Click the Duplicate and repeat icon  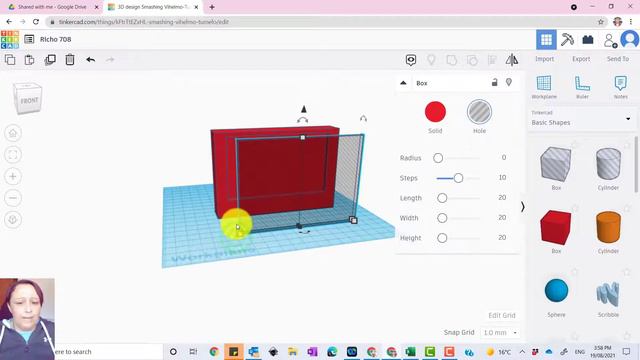[50, 60]
